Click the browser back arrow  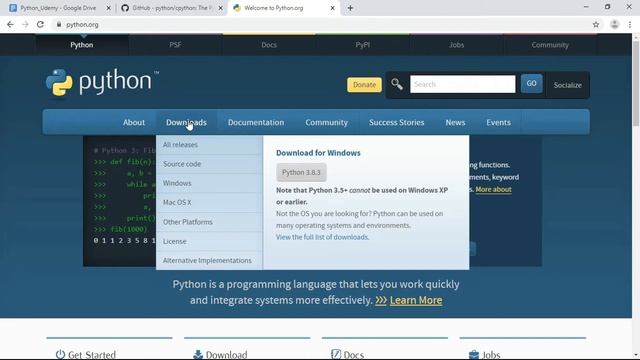[x=10, y=24]
